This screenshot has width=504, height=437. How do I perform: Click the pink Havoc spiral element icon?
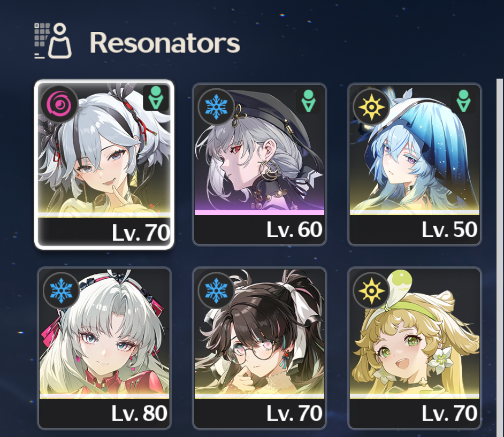[x=59, y=104]
